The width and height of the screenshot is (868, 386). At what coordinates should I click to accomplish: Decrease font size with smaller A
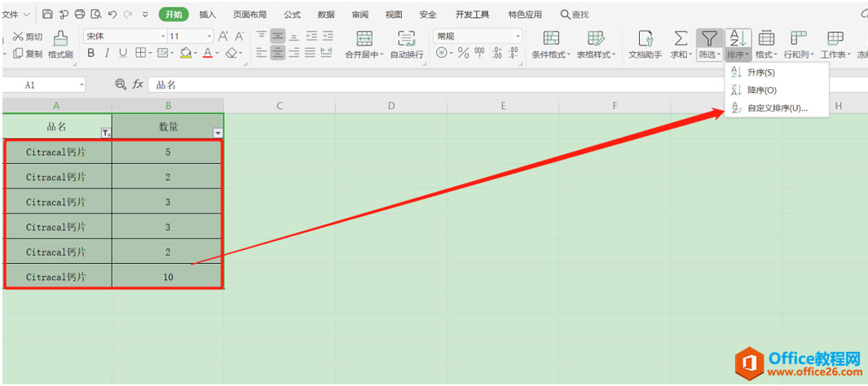240,37
